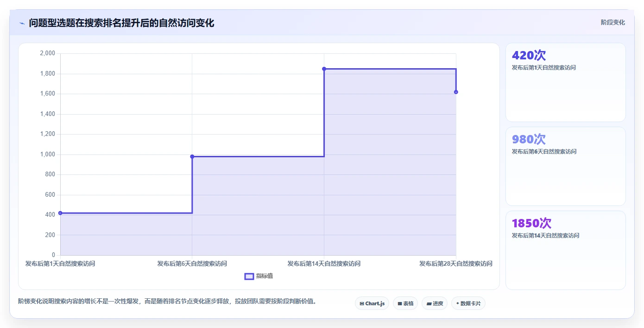Open the 数据卡片 tag
The image size is (644, 328).
[x=468, y=303]
